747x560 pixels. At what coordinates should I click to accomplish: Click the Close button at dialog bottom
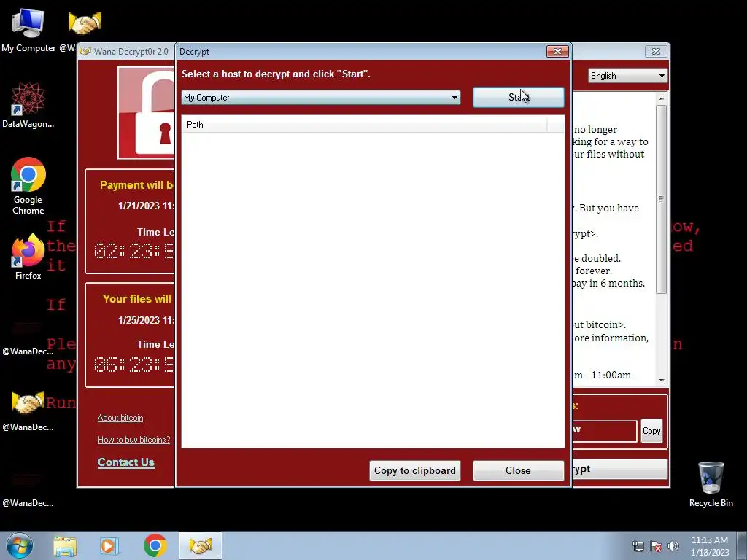coord(518,470)
